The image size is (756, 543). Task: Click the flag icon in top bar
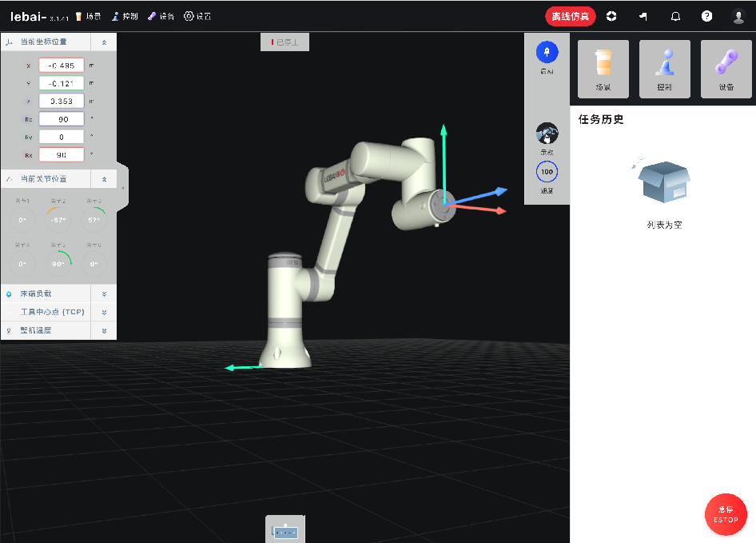[x=643, y=16]
